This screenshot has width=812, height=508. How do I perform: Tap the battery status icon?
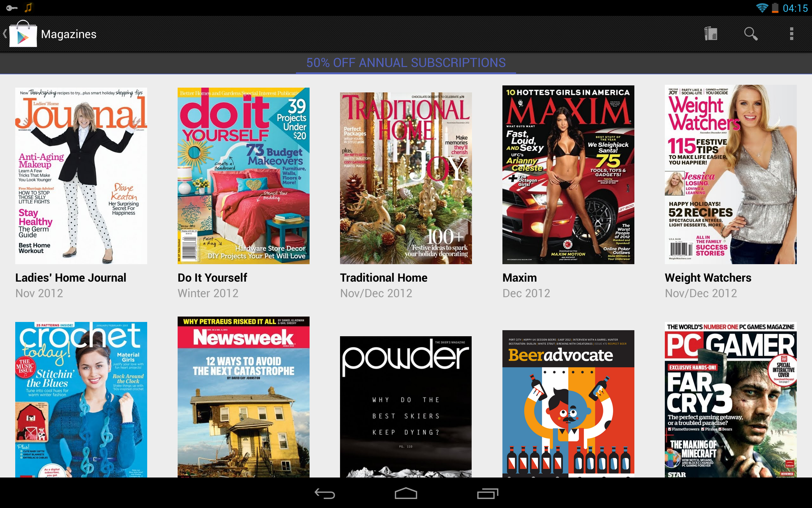[x=775, y=8]
